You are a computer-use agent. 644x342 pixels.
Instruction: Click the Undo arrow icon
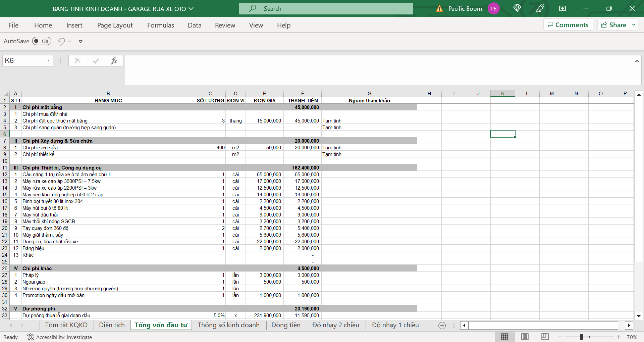coord(61,41)
